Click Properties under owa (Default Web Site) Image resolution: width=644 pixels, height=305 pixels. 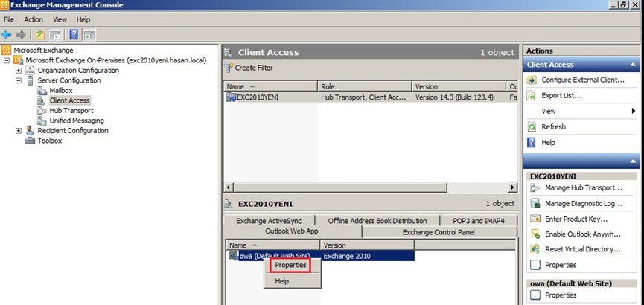click(x=561, y=295)
